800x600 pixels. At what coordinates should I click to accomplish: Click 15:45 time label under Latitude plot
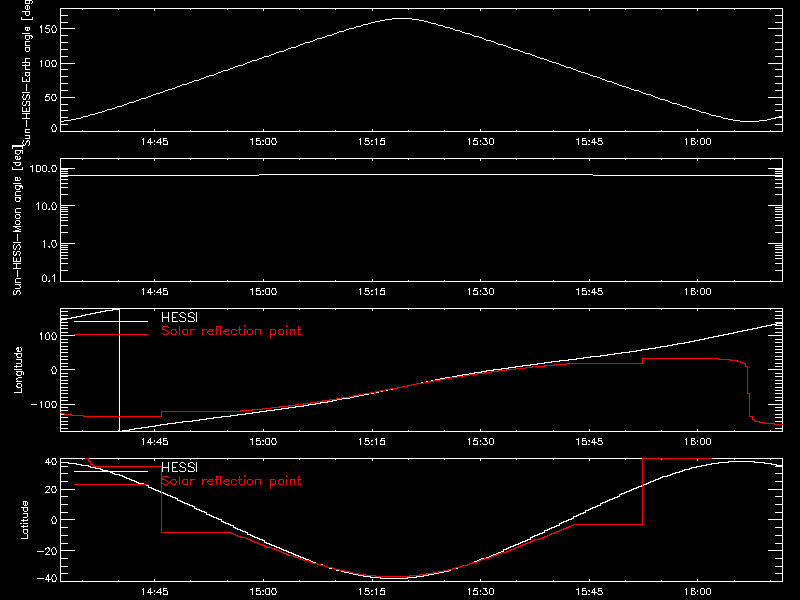[x=589, y=592]
